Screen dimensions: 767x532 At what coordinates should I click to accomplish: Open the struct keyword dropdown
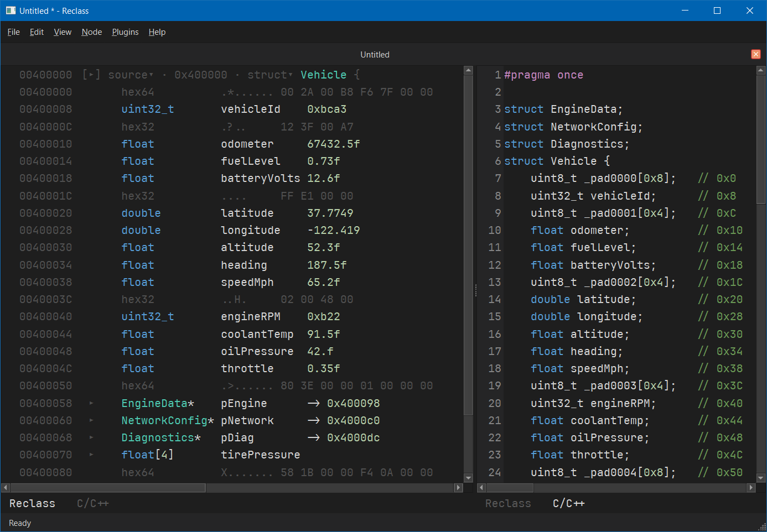pyautogui.click(x=270, y=75)
